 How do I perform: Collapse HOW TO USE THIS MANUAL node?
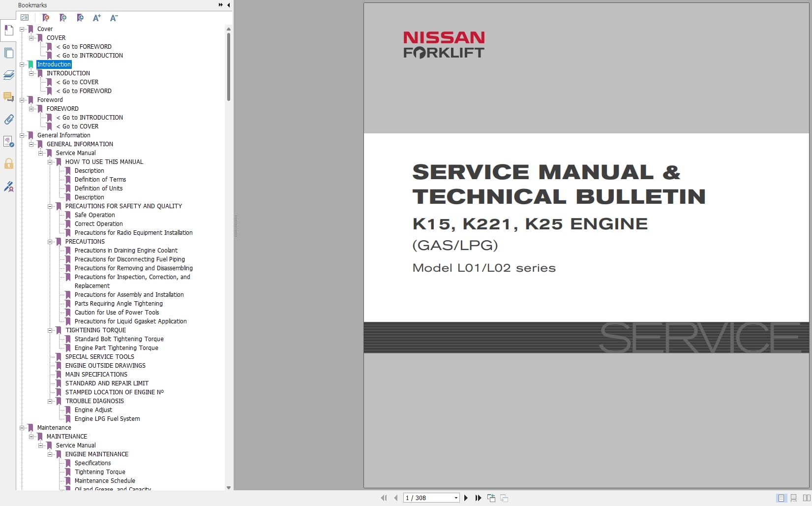pos(50,162)
